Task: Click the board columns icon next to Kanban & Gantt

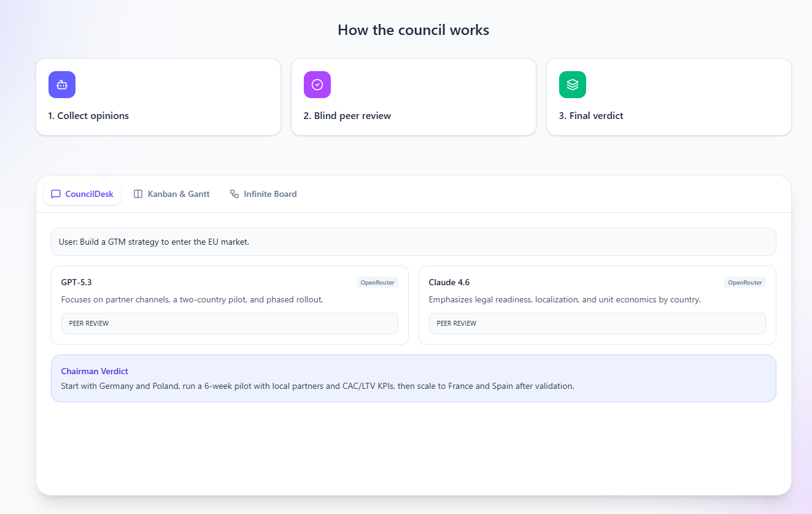Action: [137, 194]
